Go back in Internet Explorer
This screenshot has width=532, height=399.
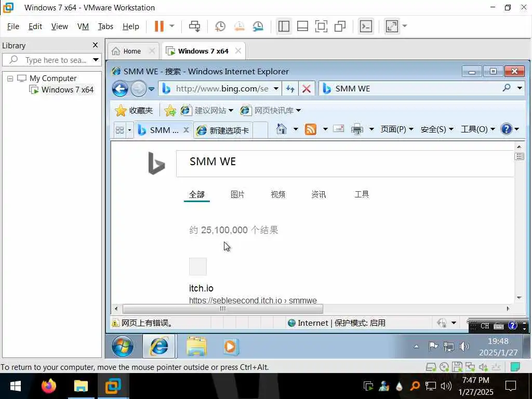pyautogui.click(x=120, y=88)
